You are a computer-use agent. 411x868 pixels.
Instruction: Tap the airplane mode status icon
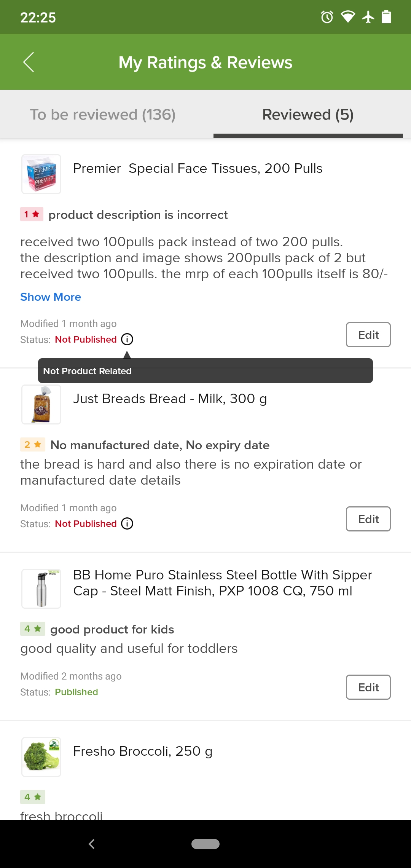click(x=368, y=17)
